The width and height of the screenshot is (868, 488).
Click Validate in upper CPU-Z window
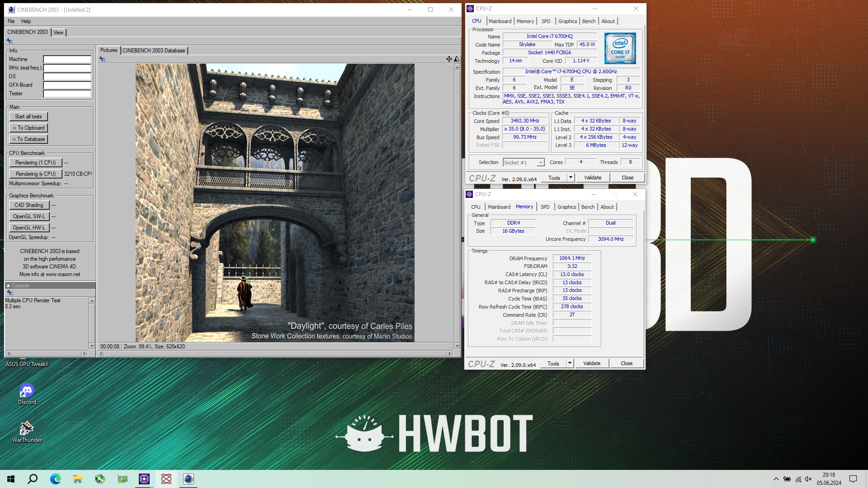point(593,178)
